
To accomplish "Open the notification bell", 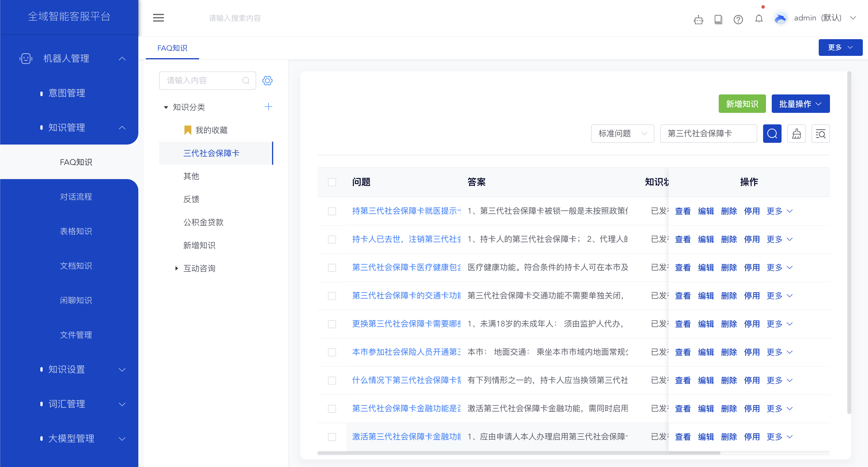I will (x=758, y=19).
